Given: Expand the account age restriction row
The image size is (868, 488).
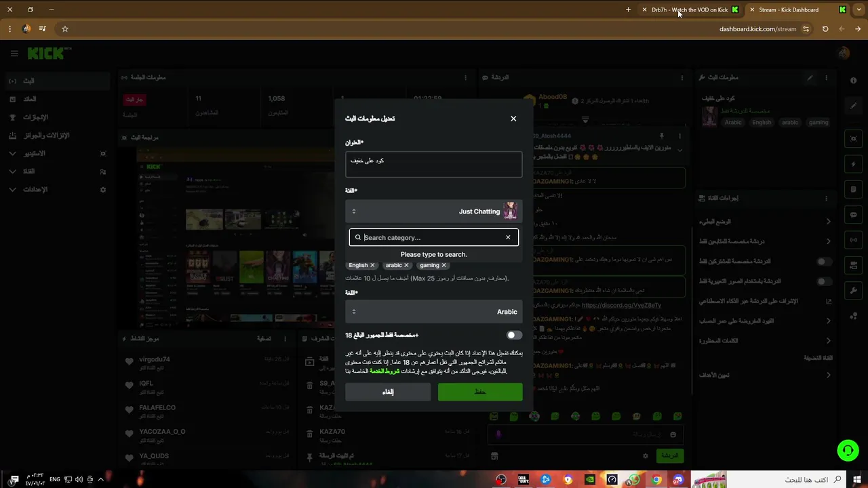Looking at the screenshot, I should coord(765,321).
